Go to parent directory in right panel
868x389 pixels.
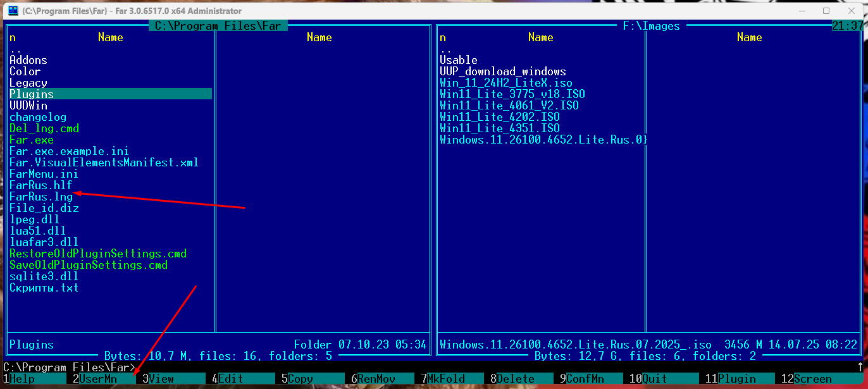click(446, 49)
